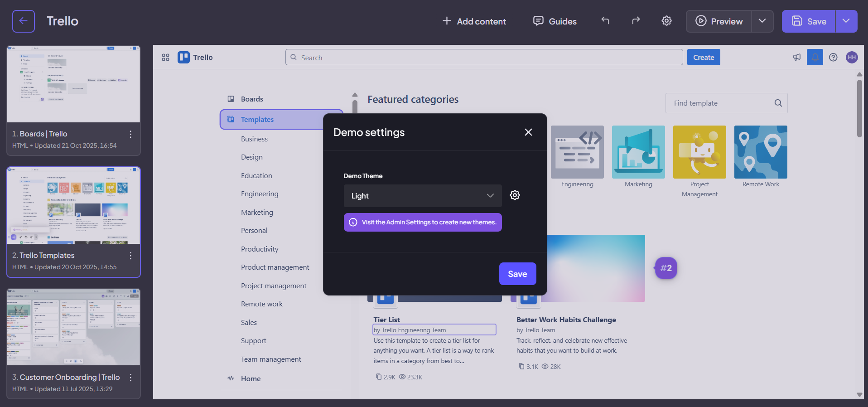Click the top-right Save button
The width and height of the screenshot is (868, 407).
pyautogui.click(x=809, y=21)
